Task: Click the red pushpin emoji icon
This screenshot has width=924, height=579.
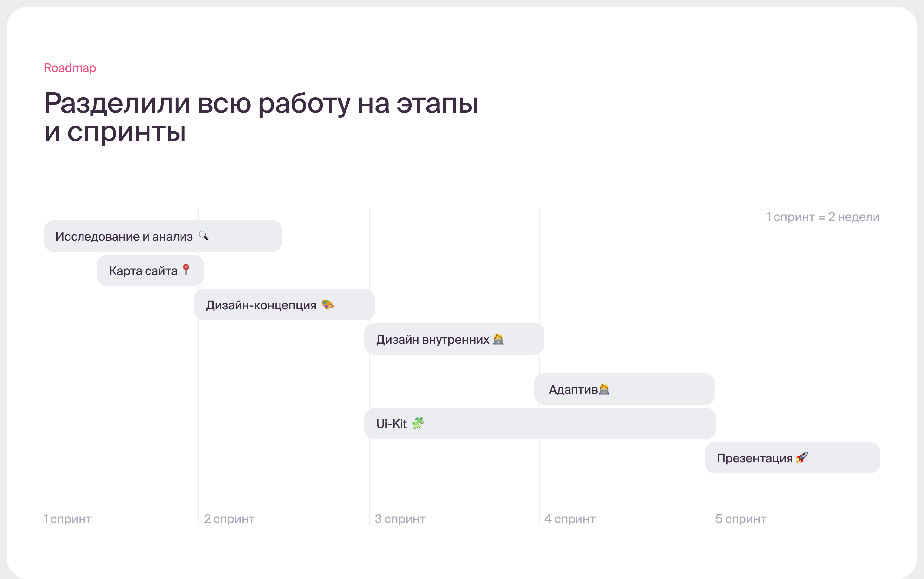Action: pyautogui.click(x=186, y=270)
